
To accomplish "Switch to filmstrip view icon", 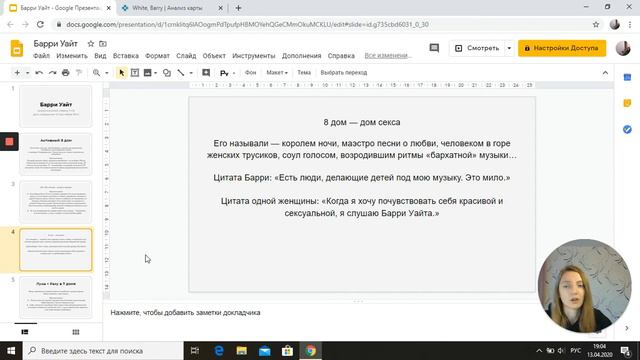I will [25, 332].
